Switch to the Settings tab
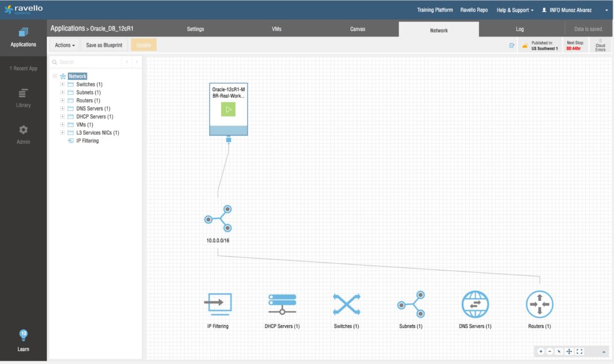Image resolution: width=614 pixels, height=364 pixels. [195, 29]
